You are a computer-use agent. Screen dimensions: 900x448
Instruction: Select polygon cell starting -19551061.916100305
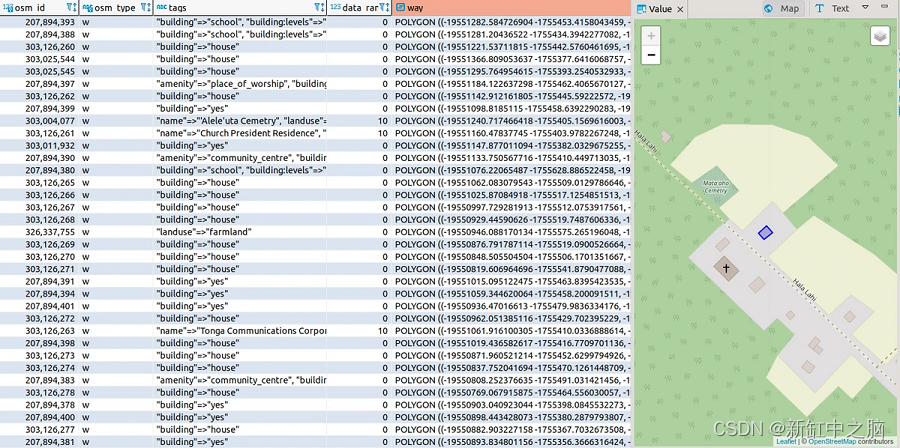click(512, 330)
